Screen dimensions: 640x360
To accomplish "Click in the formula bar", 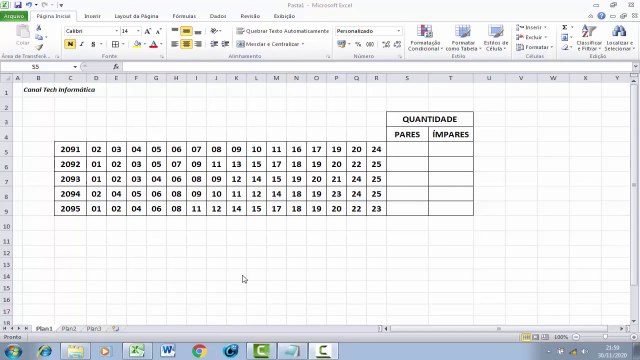I will tap(377, 67).
